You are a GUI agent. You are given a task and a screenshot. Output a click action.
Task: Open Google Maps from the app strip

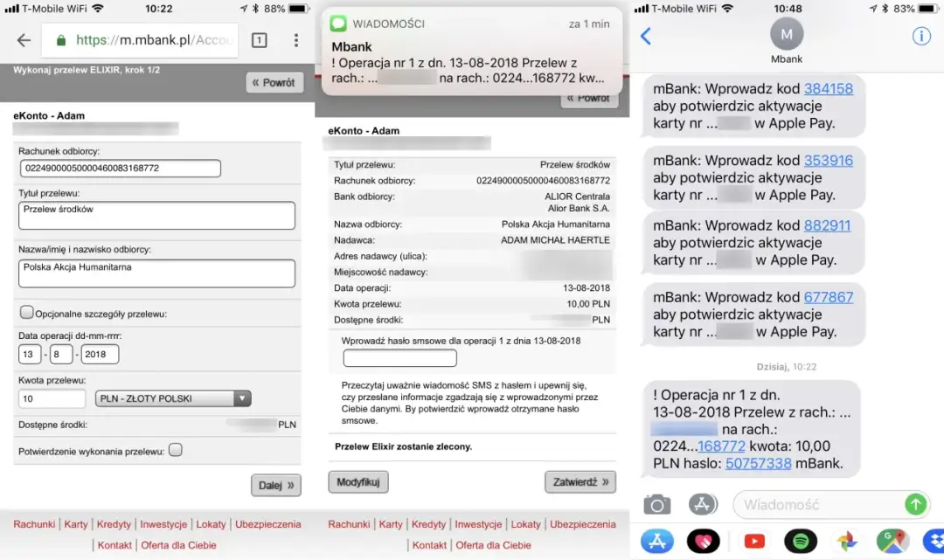(893, 542)
